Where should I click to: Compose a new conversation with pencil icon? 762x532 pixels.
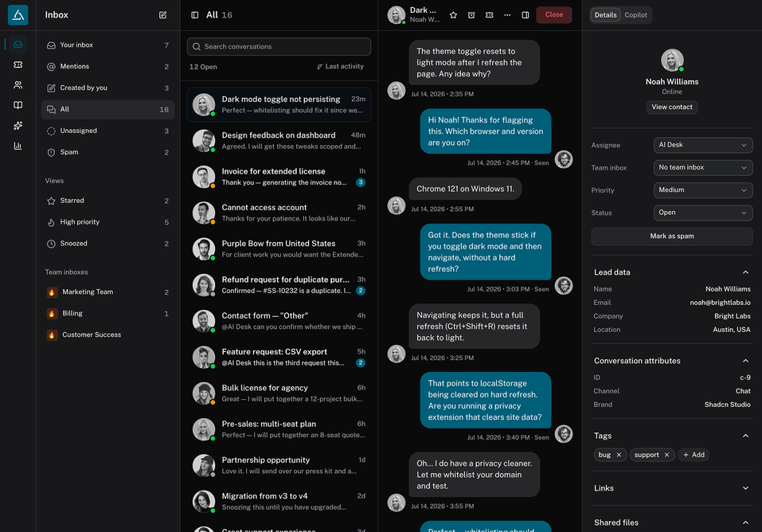point(162,15)
